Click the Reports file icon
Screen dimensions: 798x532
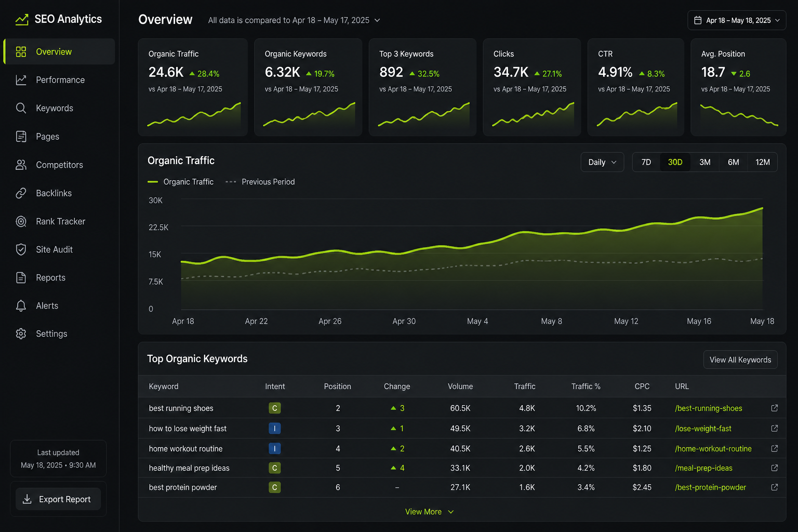21,277
